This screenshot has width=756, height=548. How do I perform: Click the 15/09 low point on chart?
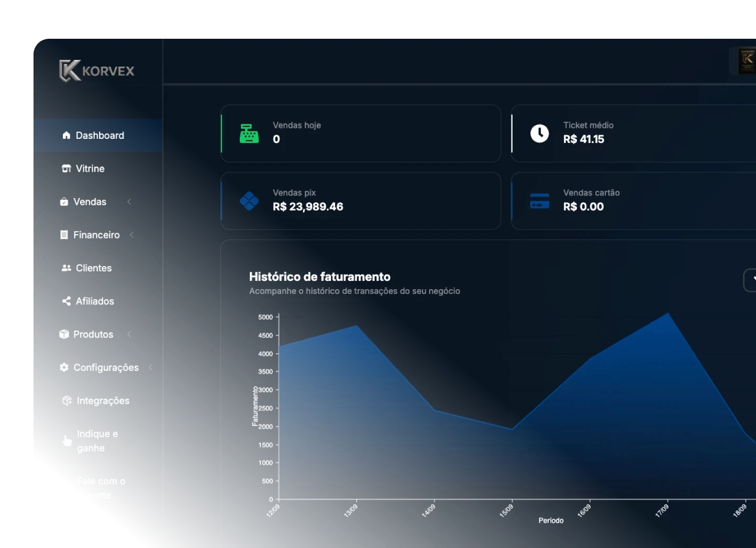(512, 429)
